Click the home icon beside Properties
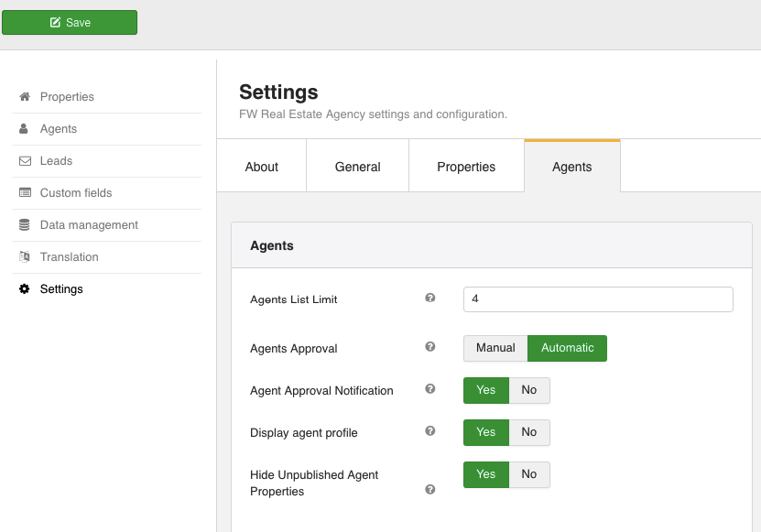This screenshot has height=532, width=761. point(25,97)
